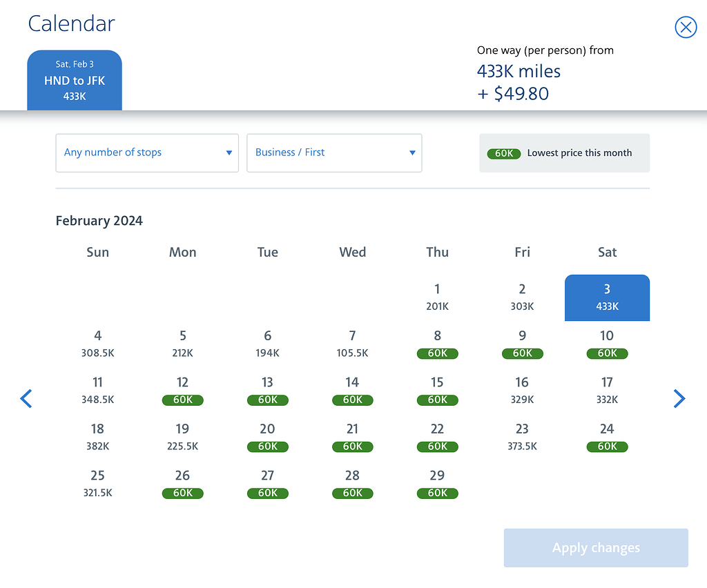Image resolution: width=707 pixels, height=588 pixels.
Task: Advance to next month with right arrow
Action: (679, 398)
